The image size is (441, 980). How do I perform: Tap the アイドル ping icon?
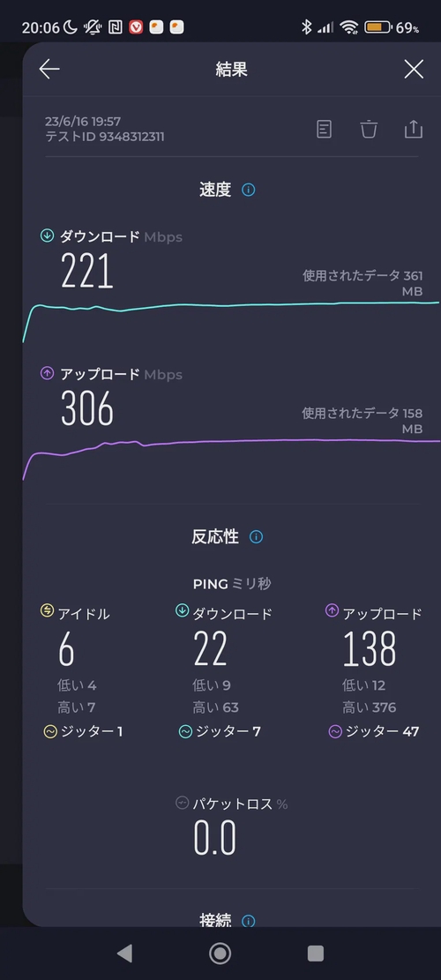point(47,610)
